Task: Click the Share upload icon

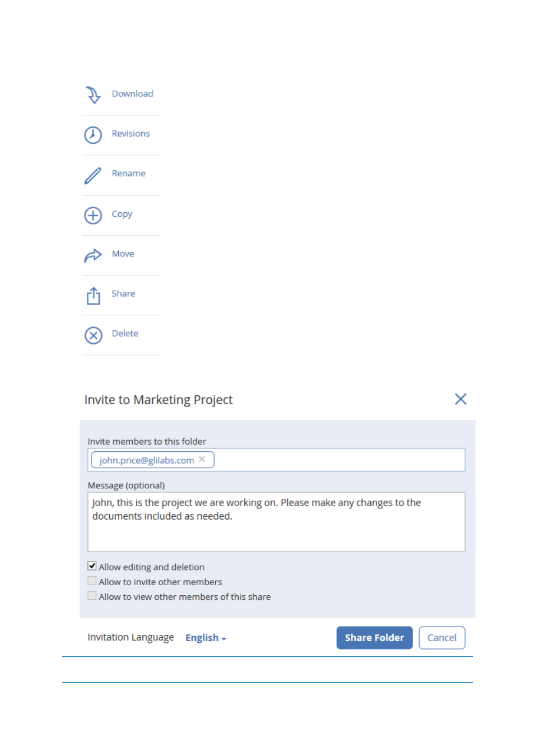Action: [x=94, y=296]
